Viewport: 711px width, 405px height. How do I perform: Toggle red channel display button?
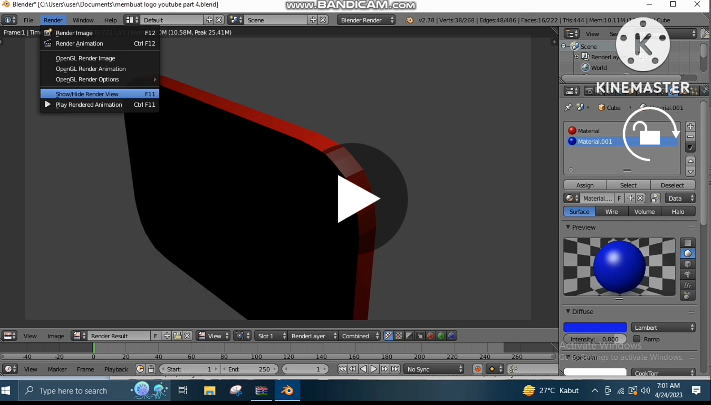click(x=431, y=336)
